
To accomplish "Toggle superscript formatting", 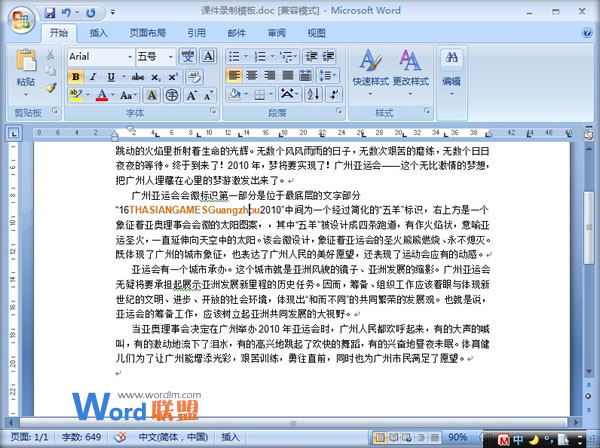I will pos(173,77).
